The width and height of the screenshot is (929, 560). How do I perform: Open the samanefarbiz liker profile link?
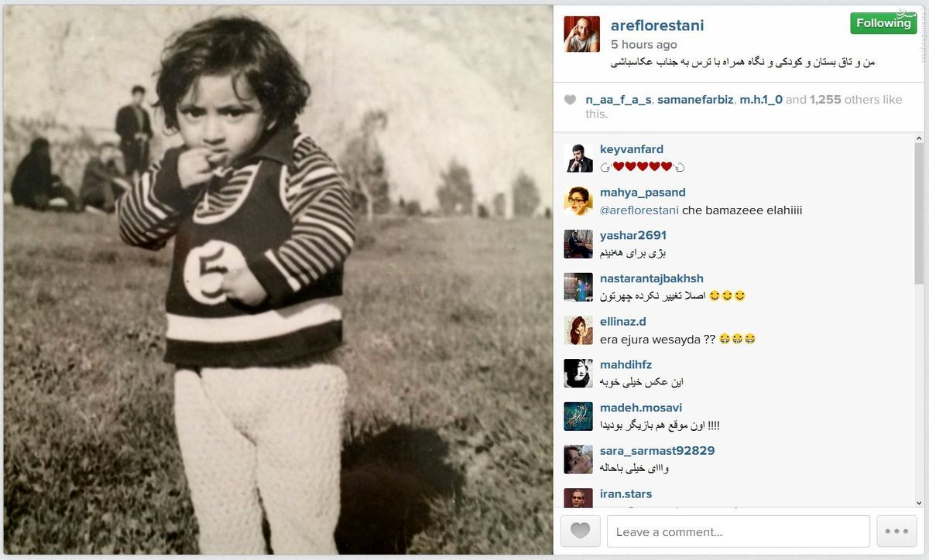coord(695,100)
